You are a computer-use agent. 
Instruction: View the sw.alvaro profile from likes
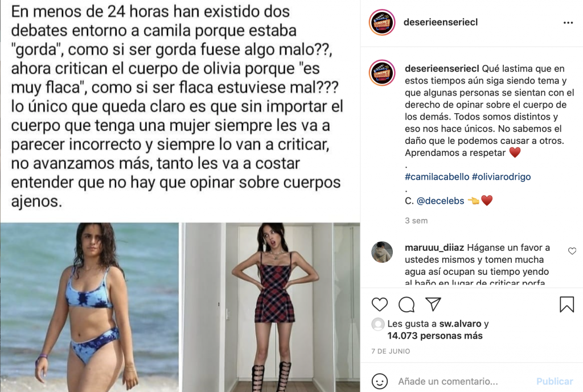coord(460,324)
